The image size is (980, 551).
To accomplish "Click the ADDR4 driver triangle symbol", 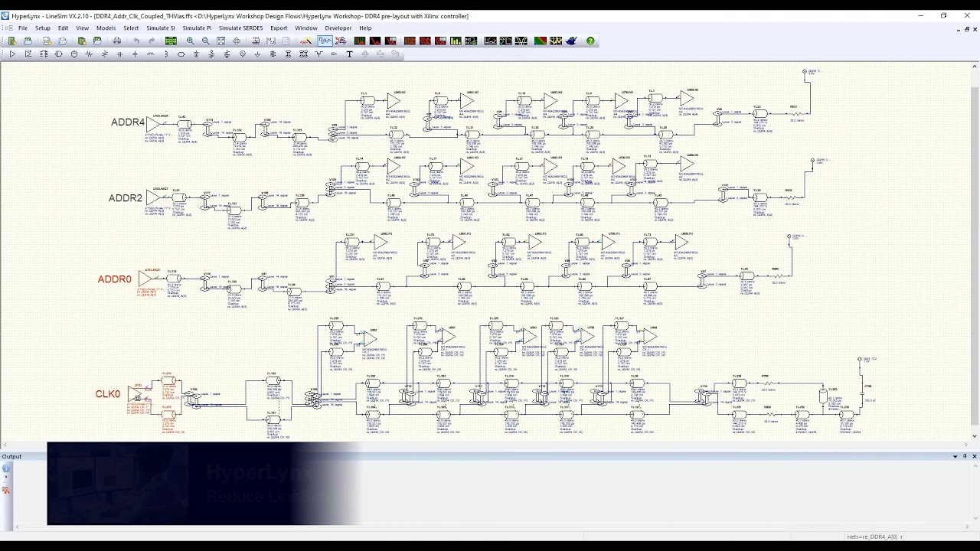I will point(153,123).
